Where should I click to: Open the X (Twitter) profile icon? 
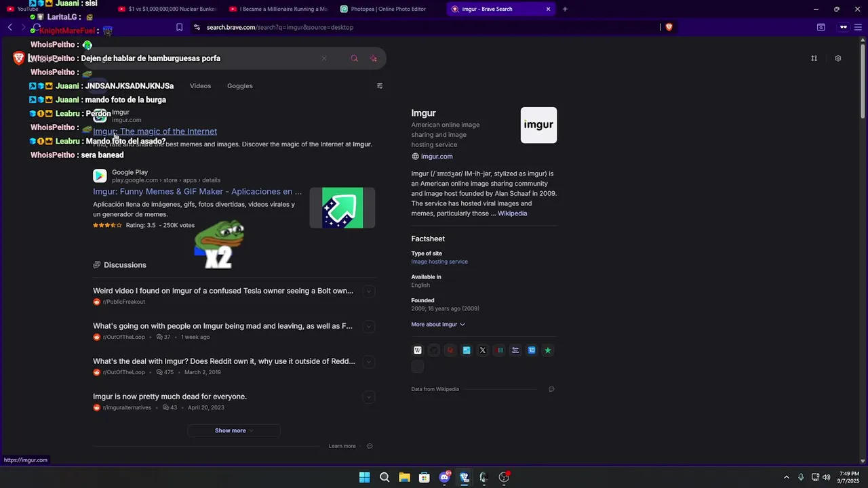(x=483, y=350)
